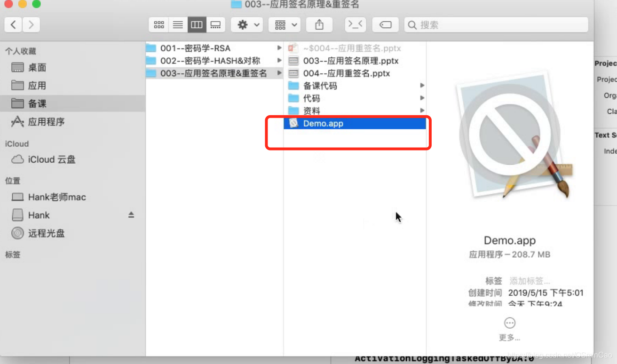617x364 pixels.
Task: Click the terminal toolbar icon
Action: (355, 25)
